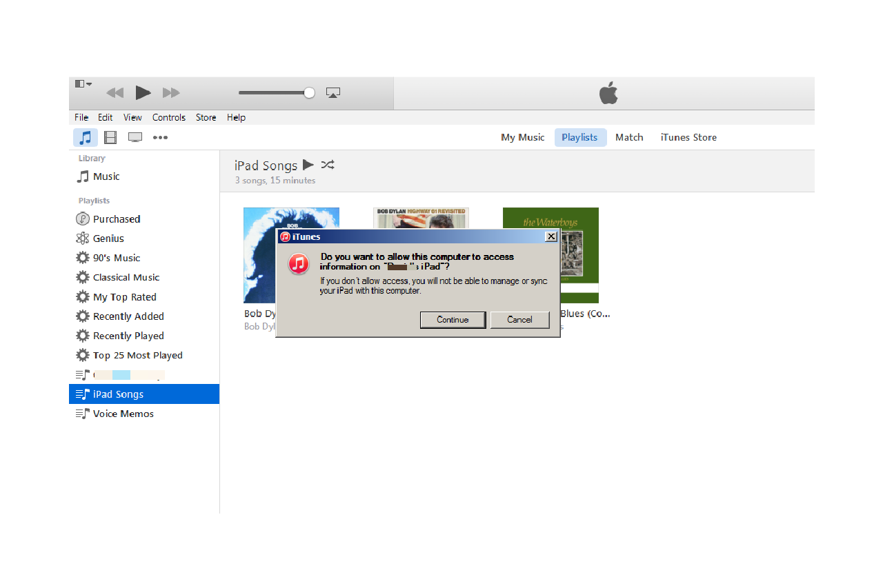Click the Apple logo in the display area

click(x=608, y=92)
